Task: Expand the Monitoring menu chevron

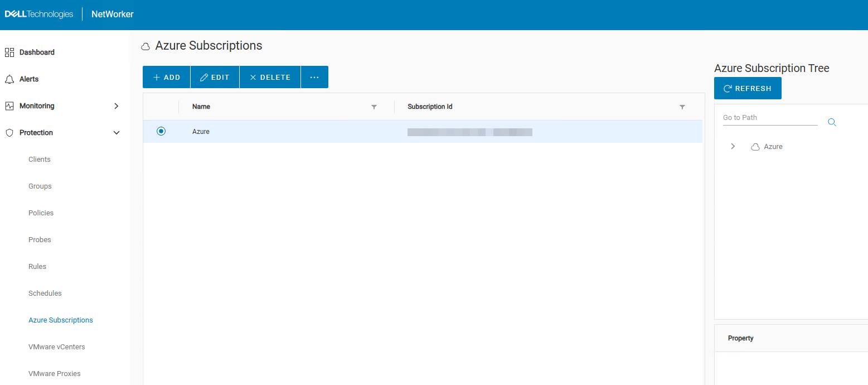Action: [116, 106]
